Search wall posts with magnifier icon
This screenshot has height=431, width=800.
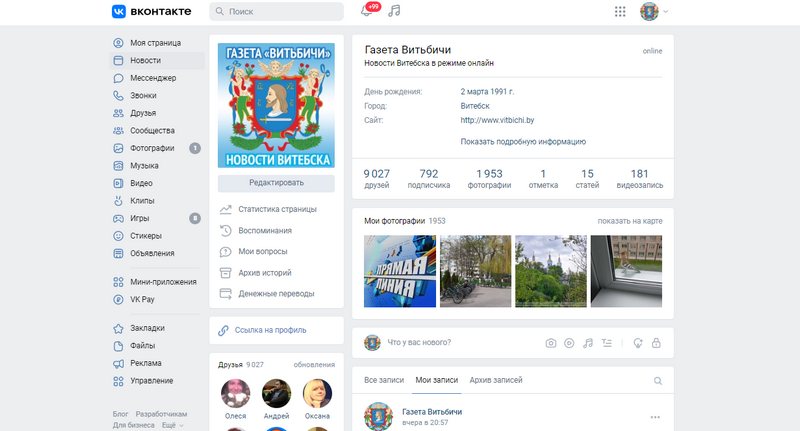coord(658,381)
